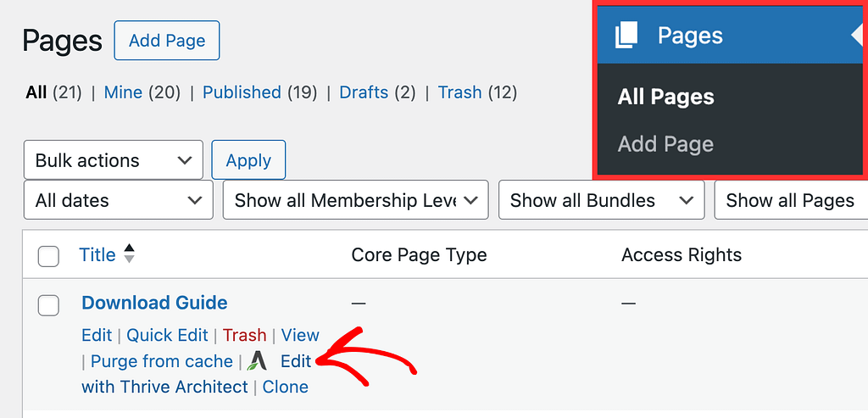The width and height of the screenshot is (868, 418).
Task: Open the Show all Bundles dropdown
Action: click(x=602, y=200)
